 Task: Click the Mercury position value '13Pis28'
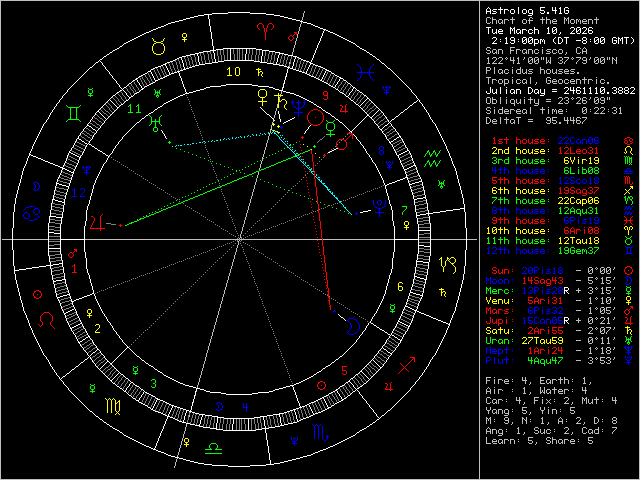click(542, 290)
